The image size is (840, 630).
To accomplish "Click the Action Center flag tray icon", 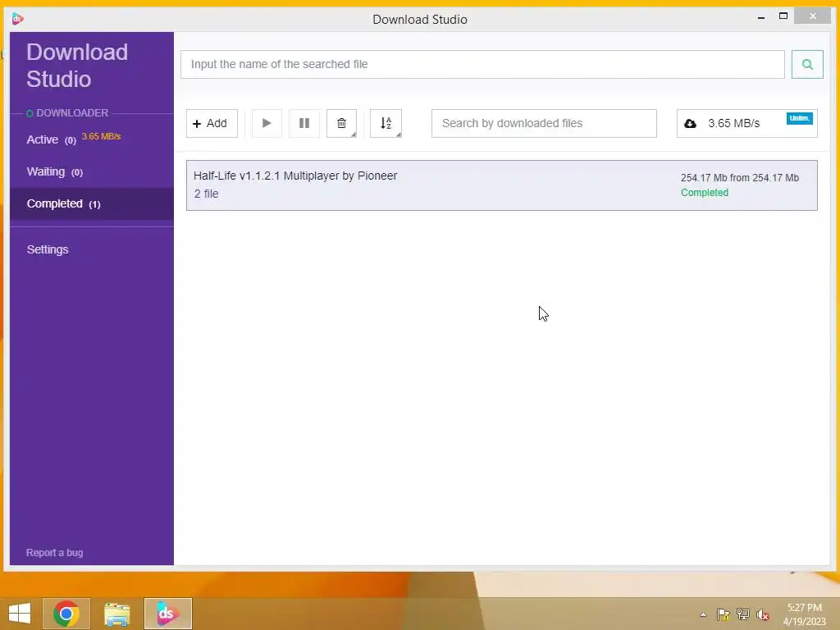I will pyautogui.click(x=724, y=614).
